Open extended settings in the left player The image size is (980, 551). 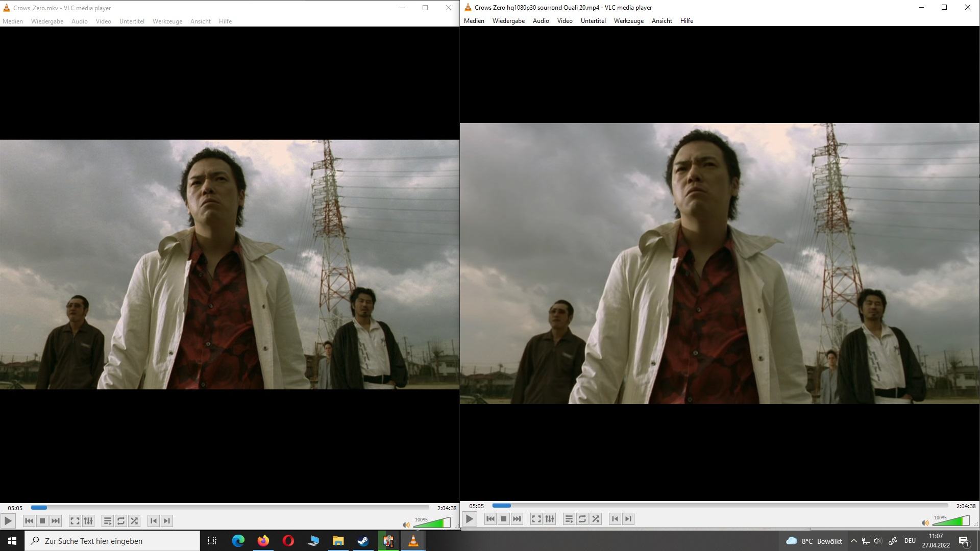[88, 521]
